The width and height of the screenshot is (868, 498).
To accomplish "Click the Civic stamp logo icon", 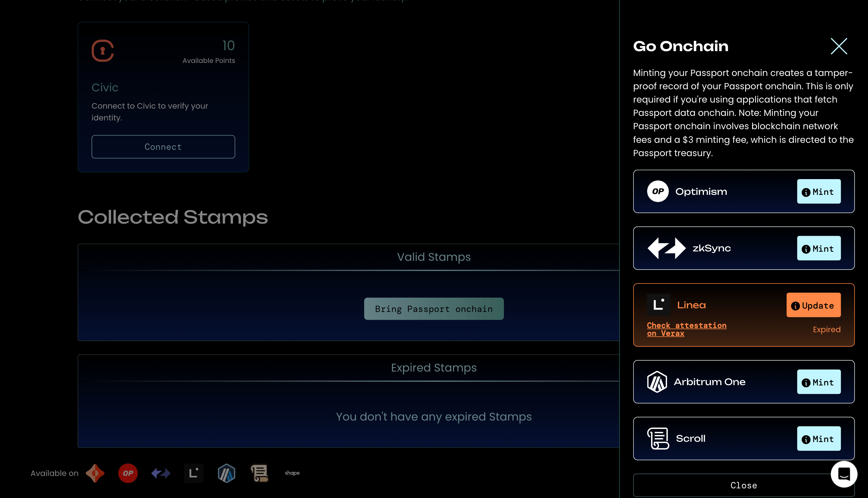I will 103,51.
